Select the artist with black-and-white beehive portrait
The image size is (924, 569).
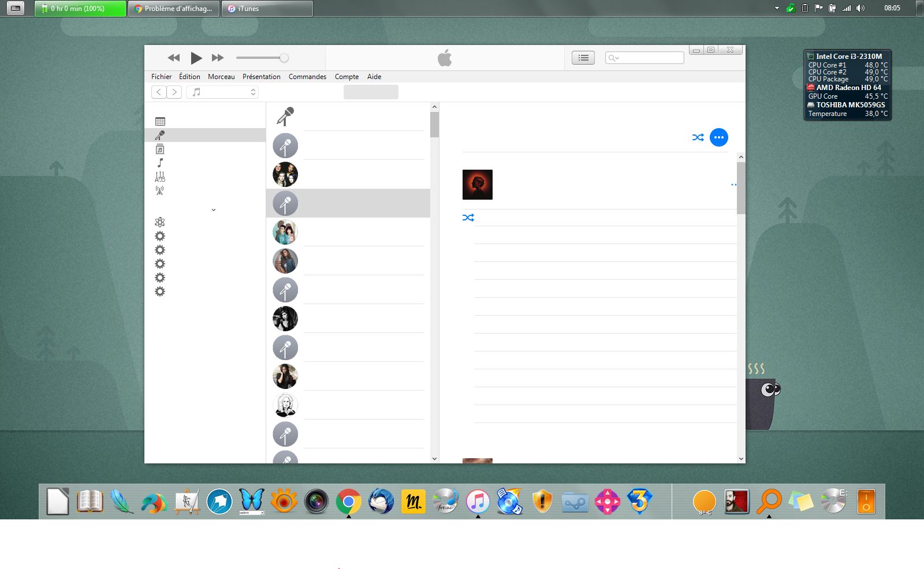[x=285, y=319]
